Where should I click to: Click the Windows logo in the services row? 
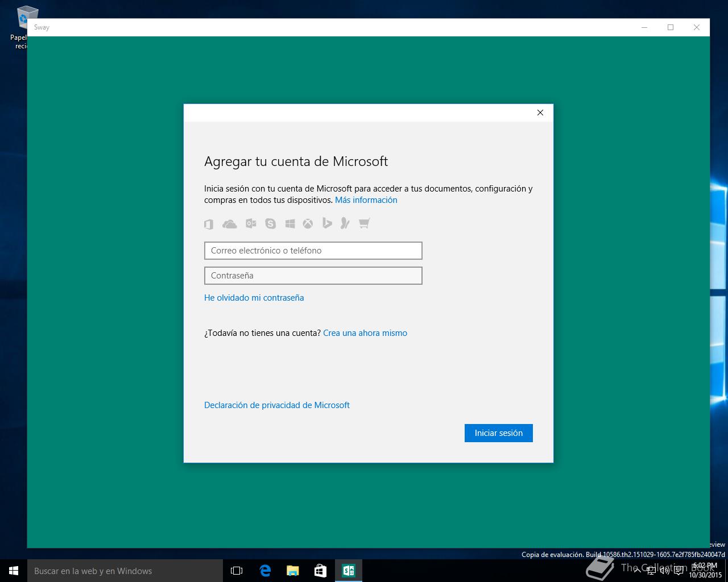pyautogui.click(x=290, y=223)
